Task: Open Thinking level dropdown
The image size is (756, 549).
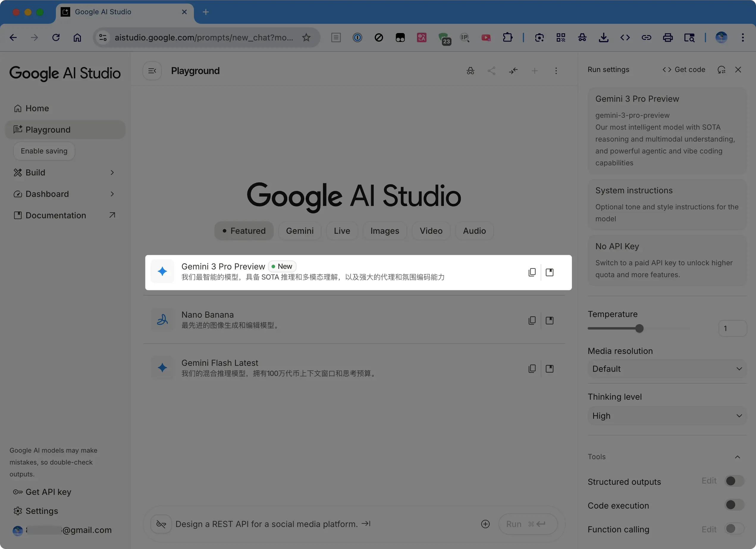Action: [x=667, y=416]
